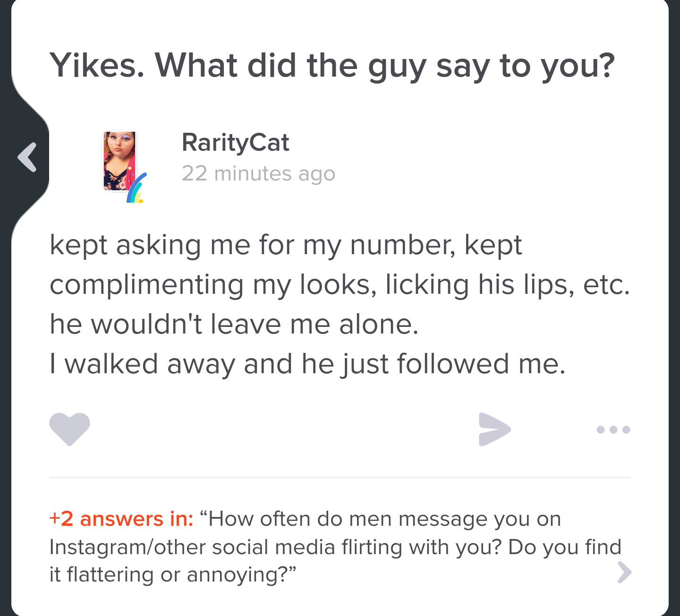Tap the back chevron on the left tab

click(27, 157)
